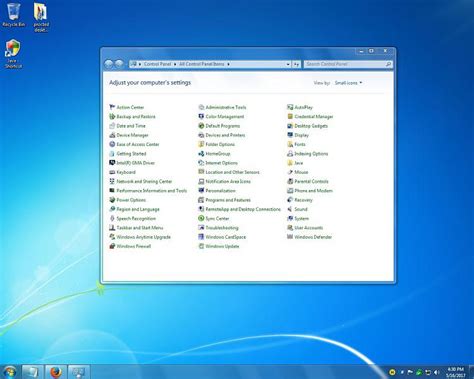Click the Windows Firewall icon
The width and height of the screenshot is (474, 379).
click(112, 246)
